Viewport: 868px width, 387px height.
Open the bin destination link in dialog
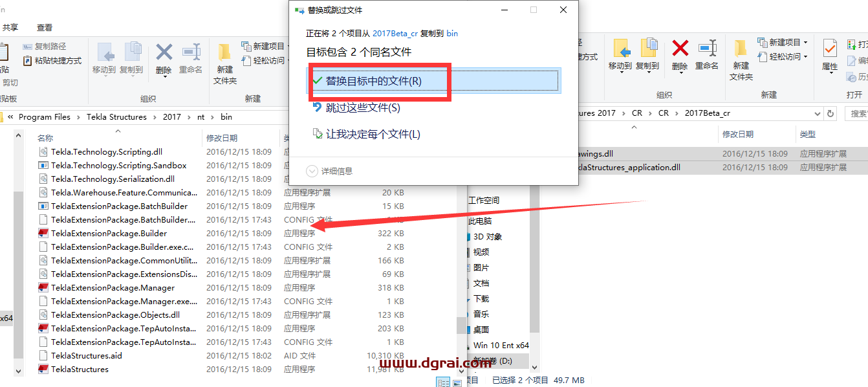click(452, 33)
